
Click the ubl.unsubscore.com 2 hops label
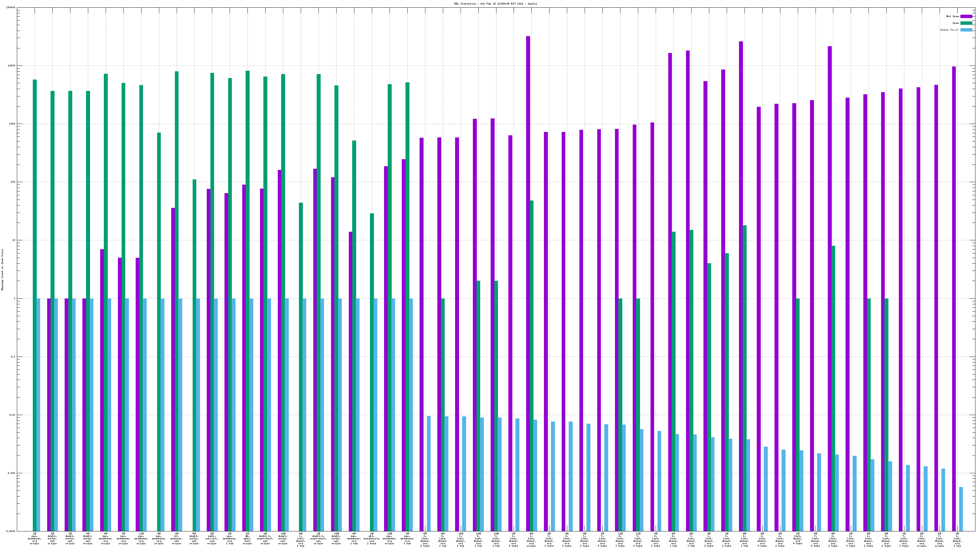(372, 538)
